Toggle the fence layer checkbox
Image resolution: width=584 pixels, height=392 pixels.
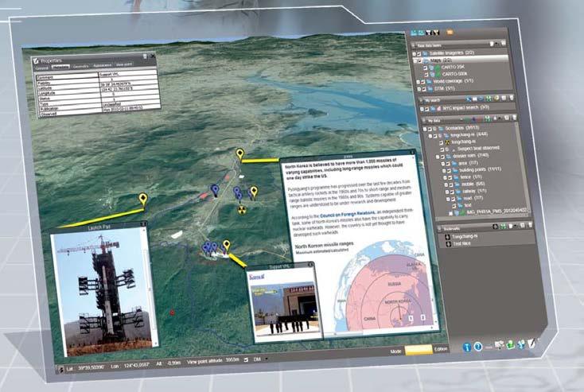(450, 177)
